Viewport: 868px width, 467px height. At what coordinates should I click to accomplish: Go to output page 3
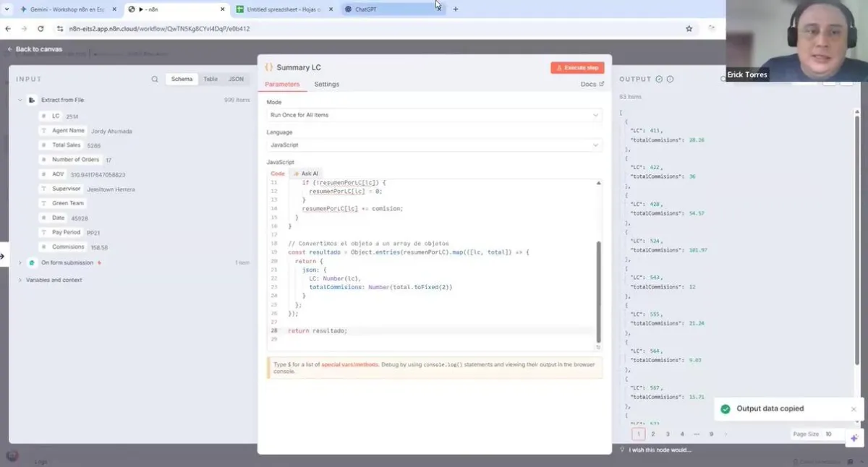click(668, 434)
